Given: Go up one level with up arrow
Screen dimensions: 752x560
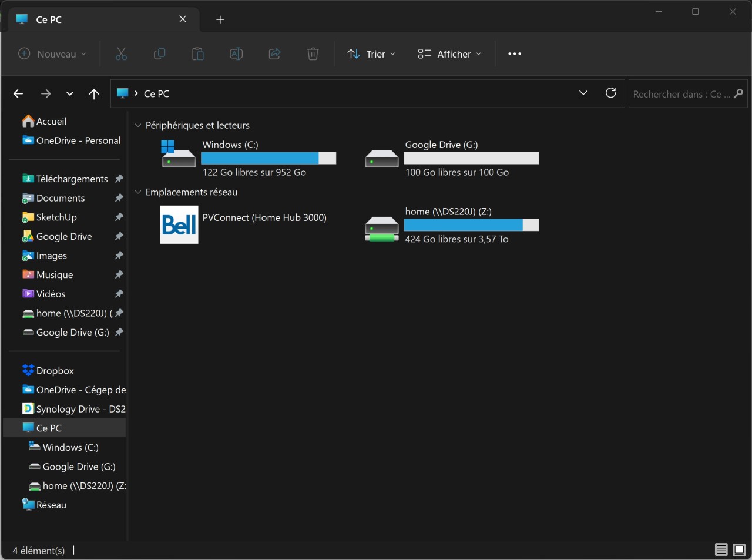Looking at the screenshot, I should (94, 93).
